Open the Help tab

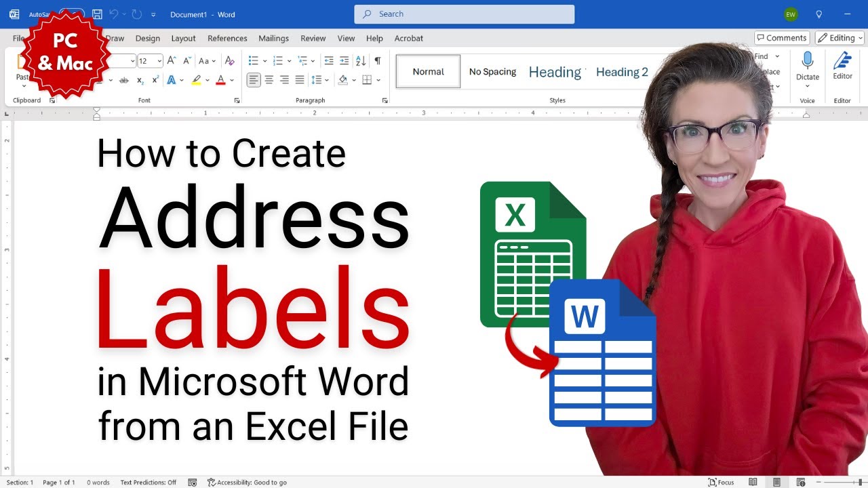(374, 39)
